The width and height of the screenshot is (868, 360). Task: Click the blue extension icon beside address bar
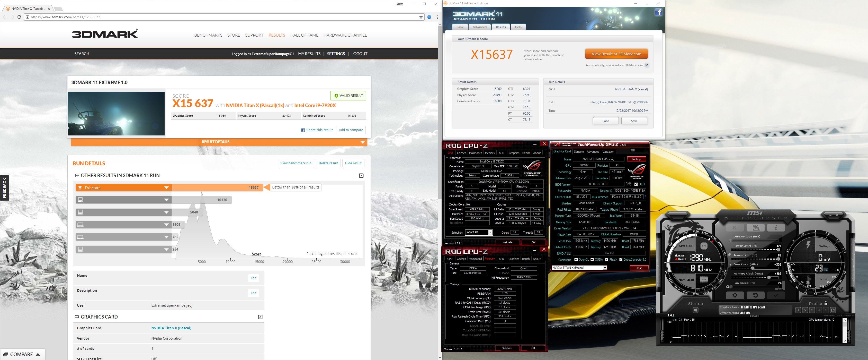(x=429, y=17)
